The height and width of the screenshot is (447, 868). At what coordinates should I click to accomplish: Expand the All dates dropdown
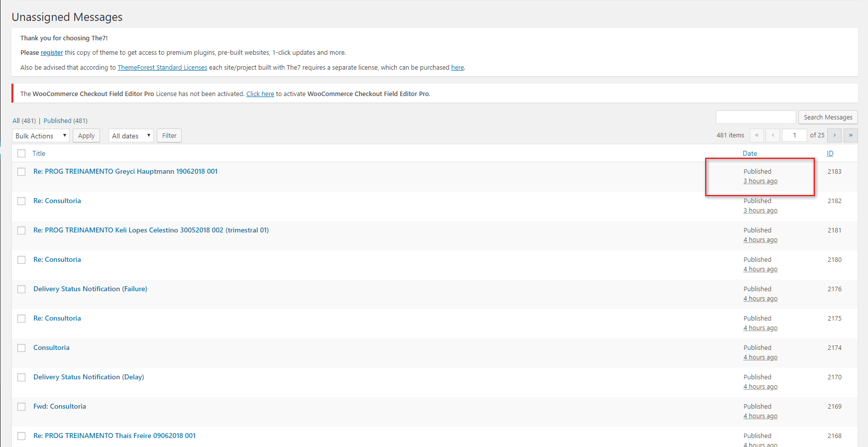(x=131, y=136)
